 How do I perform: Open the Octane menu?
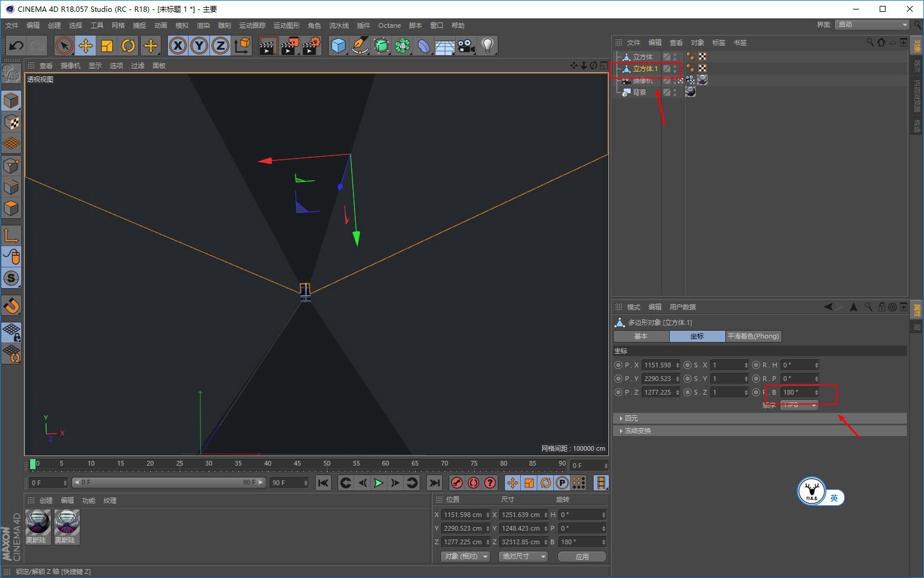pyautogui.click(x=389, y=25)
